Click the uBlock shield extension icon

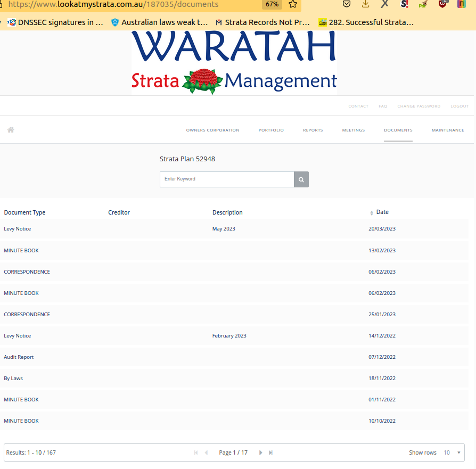[x=442, y=4]
